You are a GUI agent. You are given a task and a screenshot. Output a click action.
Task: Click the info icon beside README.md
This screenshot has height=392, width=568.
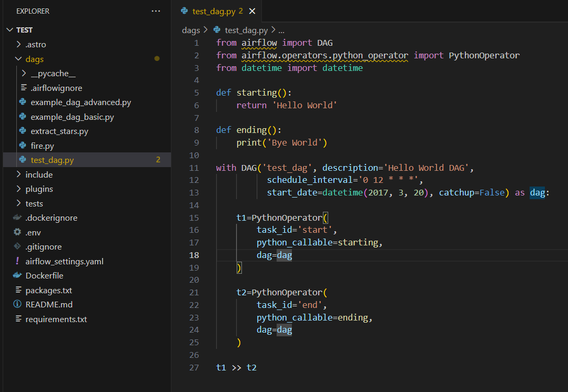[17, 304]
